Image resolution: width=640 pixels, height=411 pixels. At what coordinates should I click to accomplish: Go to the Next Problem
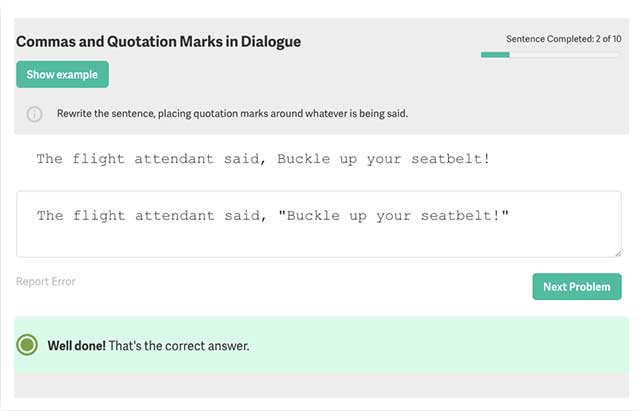576,287
